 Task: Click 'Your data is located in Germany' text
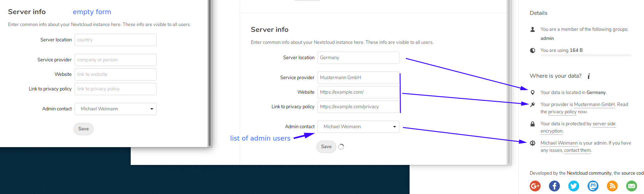point(573,93)
